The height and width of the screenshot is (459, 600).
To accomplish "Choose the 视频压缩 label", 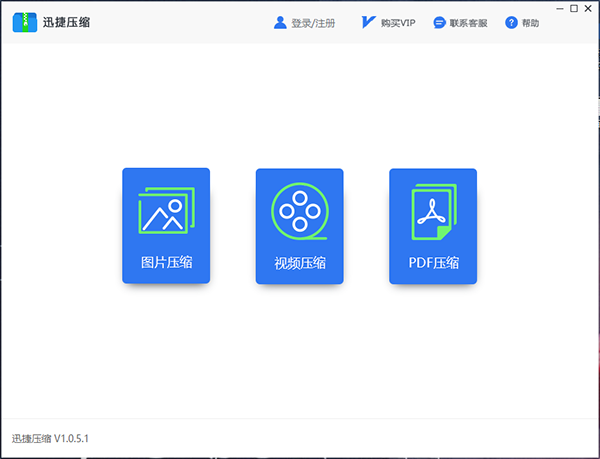I will coord(299,264).
